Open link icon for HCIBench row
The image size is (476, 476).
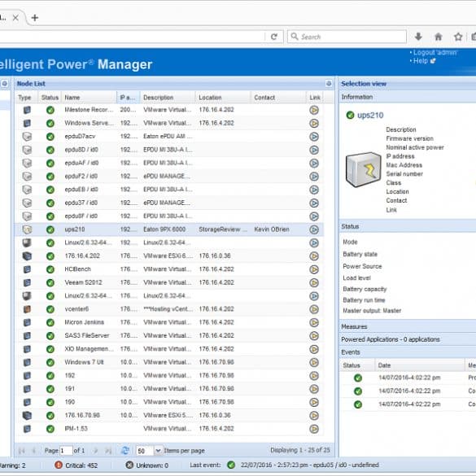[314, 269]
